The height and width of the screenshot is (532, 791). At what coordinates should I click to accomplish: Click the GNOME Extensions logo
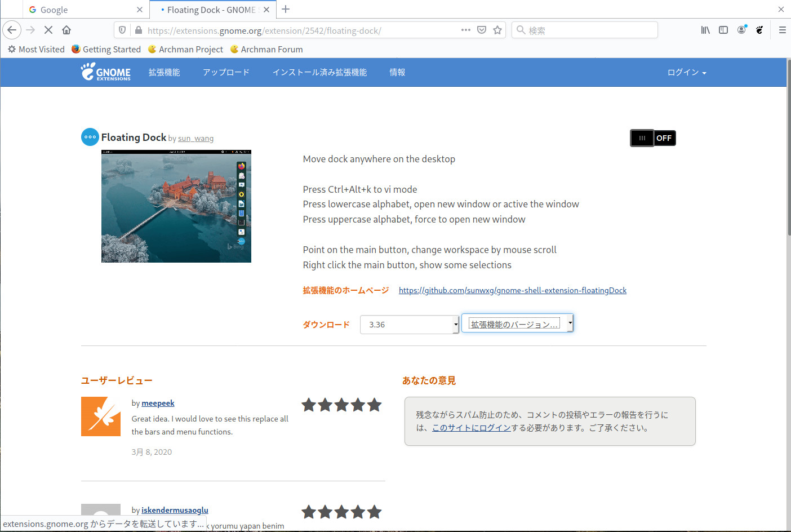[106, 72]
